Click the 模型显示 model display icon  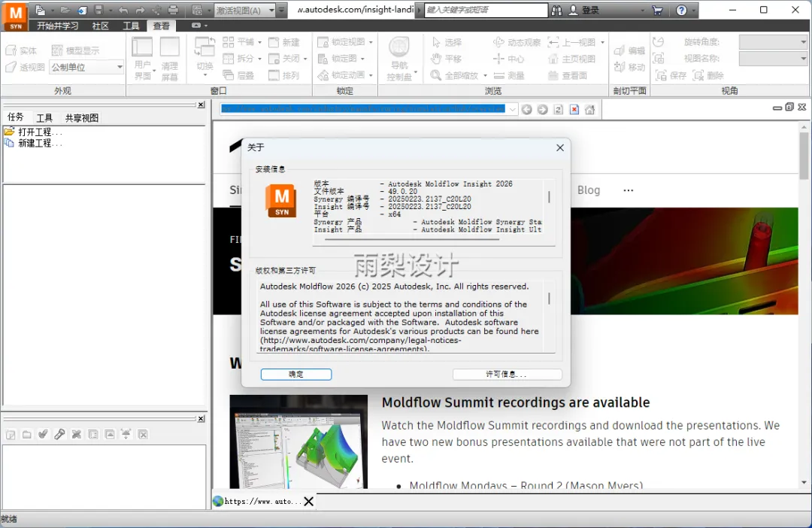click(76, 50)
